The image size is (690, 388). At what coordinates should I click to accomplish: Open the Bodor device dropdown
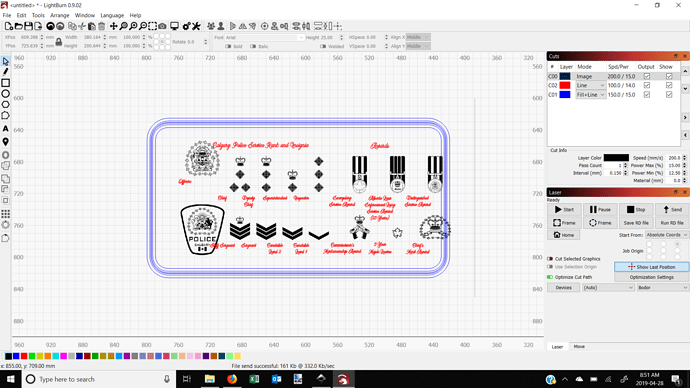(x=662, y=288)
